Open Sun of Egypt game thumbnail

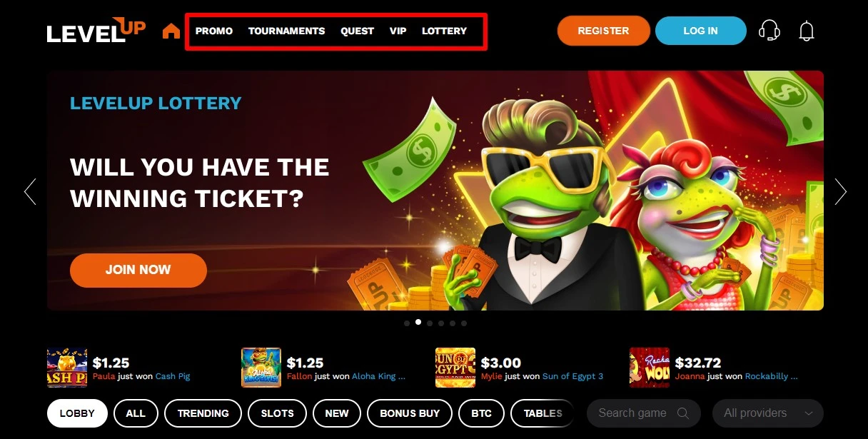point(455,368)
